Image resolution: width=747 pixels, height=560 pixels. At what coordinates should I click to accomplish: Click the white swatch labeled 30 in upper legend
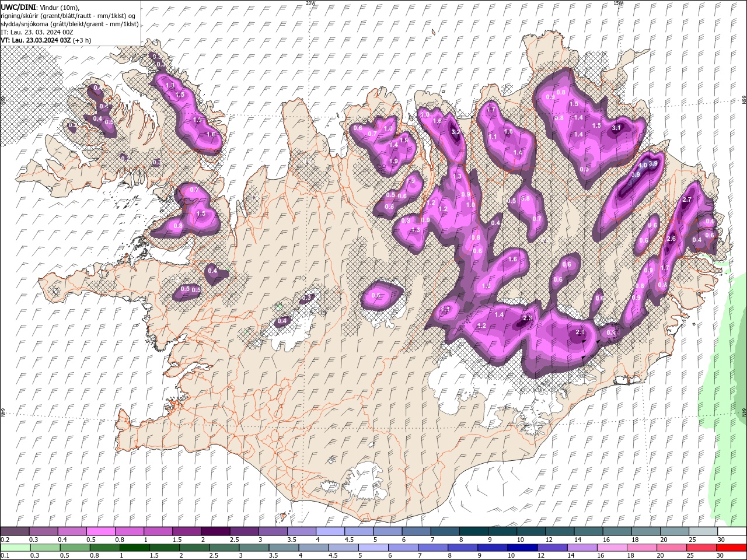coord(732,531)
